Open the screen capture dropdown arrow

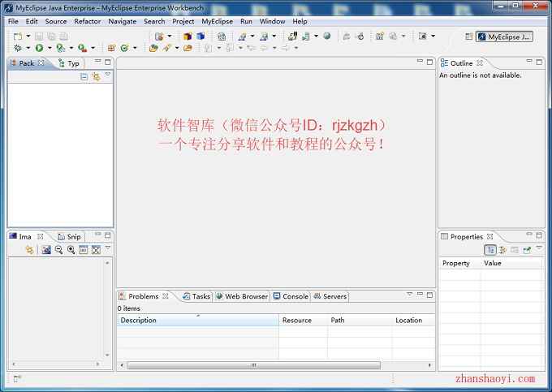click(x=433, y=36)
